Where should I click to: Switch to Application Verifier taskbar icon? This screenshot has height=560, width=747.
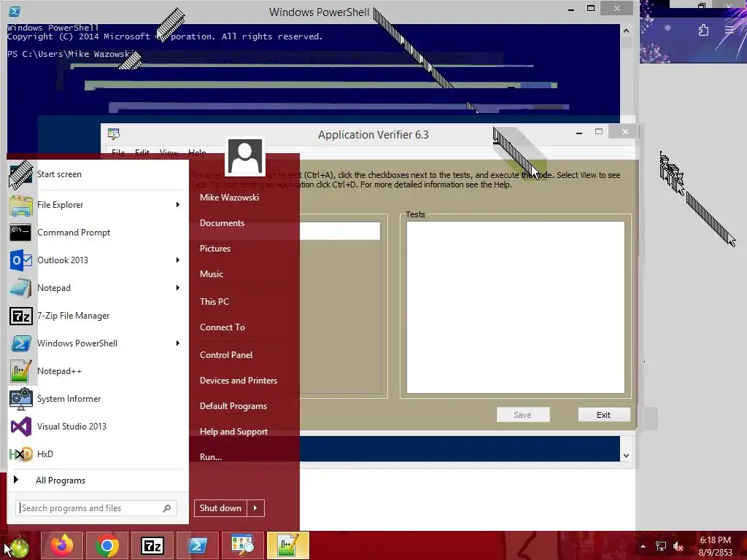(242, 545)
